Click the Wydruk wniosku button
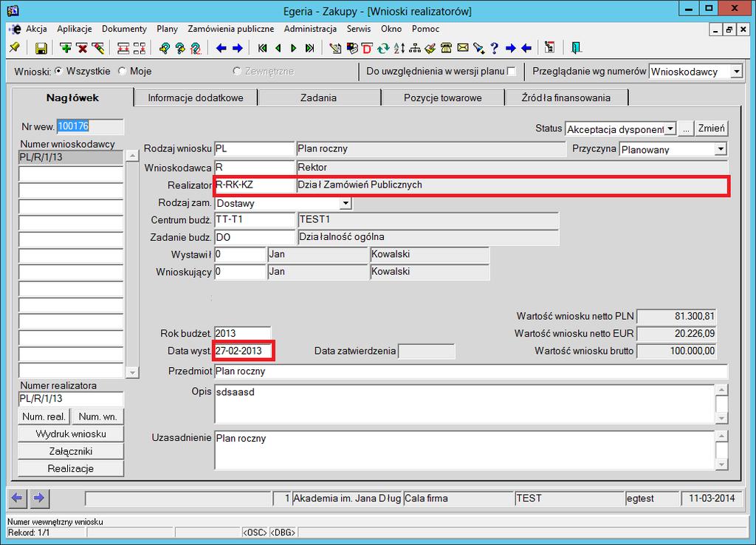The width and height of the screenshot is (756, 545). coord(71,433)
